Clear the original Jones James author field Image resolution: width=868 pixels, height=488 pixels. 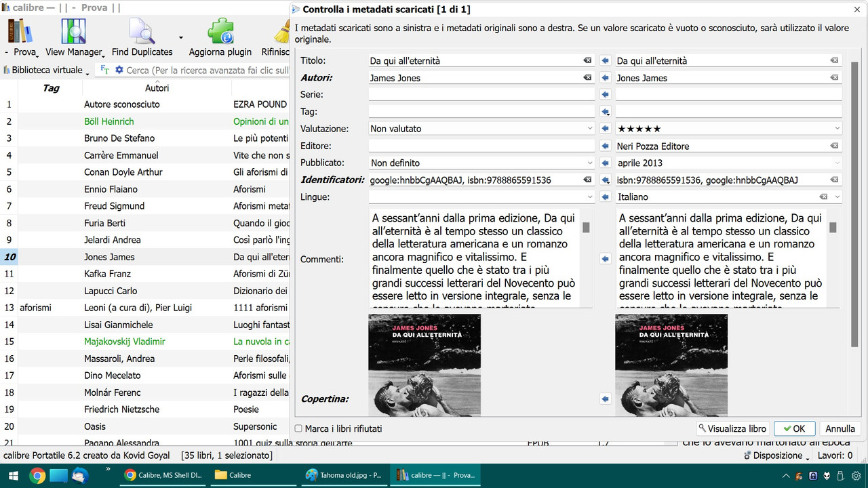[834, 78]
